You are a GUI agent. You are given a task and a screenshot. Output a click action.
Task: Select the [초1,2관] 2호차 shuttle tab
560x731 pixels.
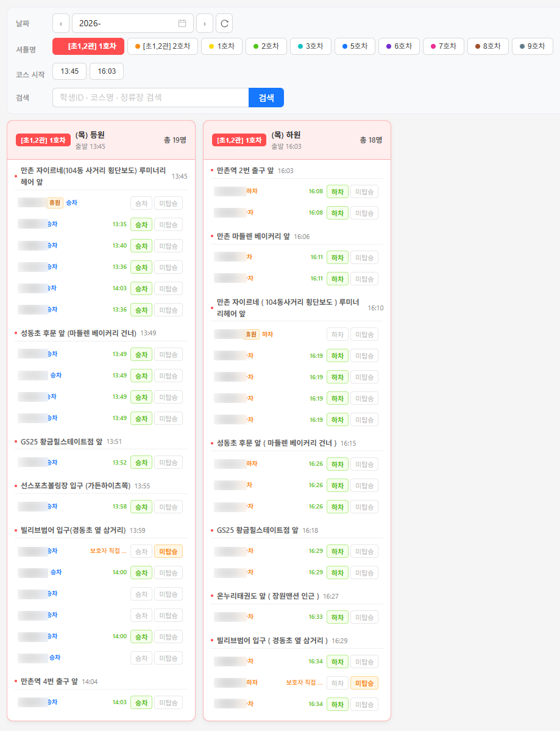[163, 46]
